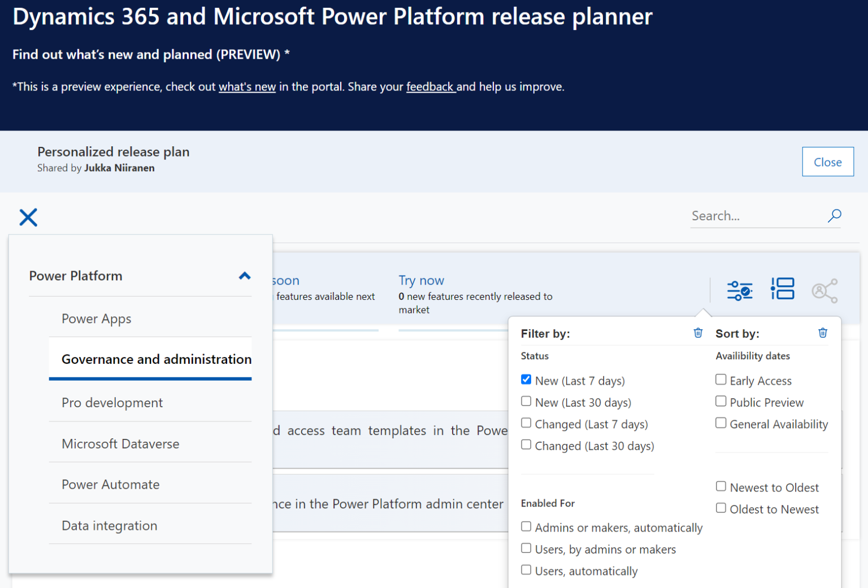The image size is (868, 588).
Task: Switch to the Try now tab
Action: (x=421, y=280)
